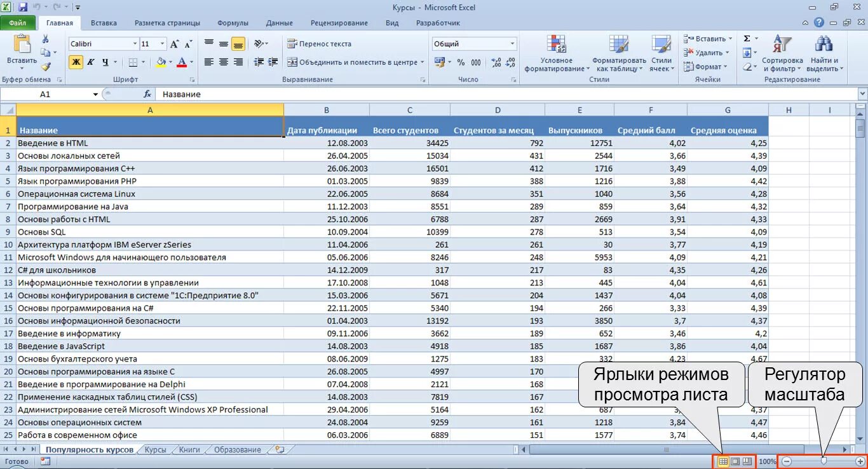The width and height of the screenshot is (868, 469).
Task: Click the Copy icon in clipboard group
Action: point(45,53)
